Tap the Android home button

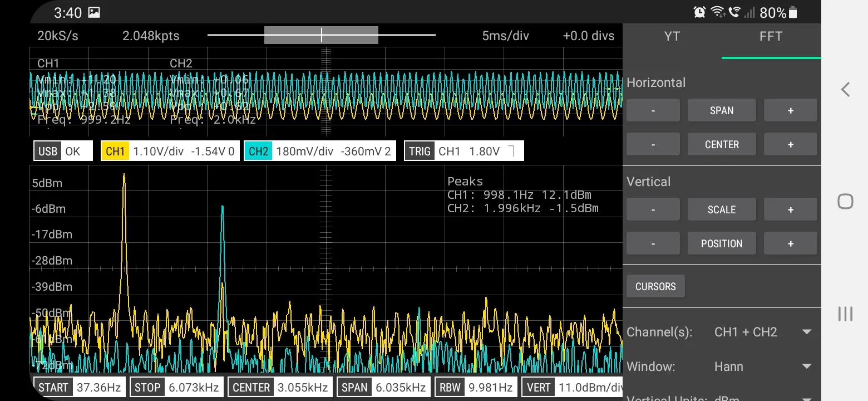click(x=845, y=201)
